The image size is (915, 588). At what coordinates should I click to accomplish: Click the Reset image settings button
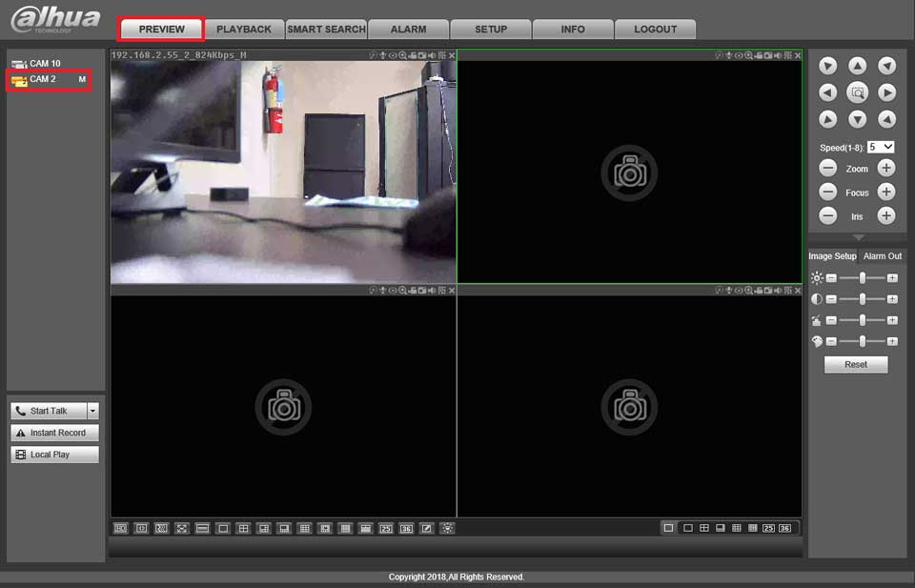click(x=856, y=365)
